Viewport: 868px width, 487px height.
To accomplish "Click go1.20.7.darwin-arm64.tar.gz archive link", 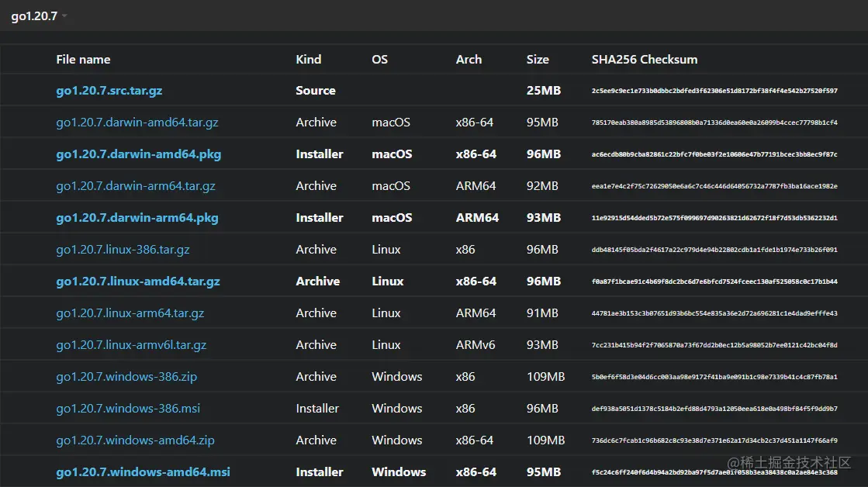I will 136,186.
